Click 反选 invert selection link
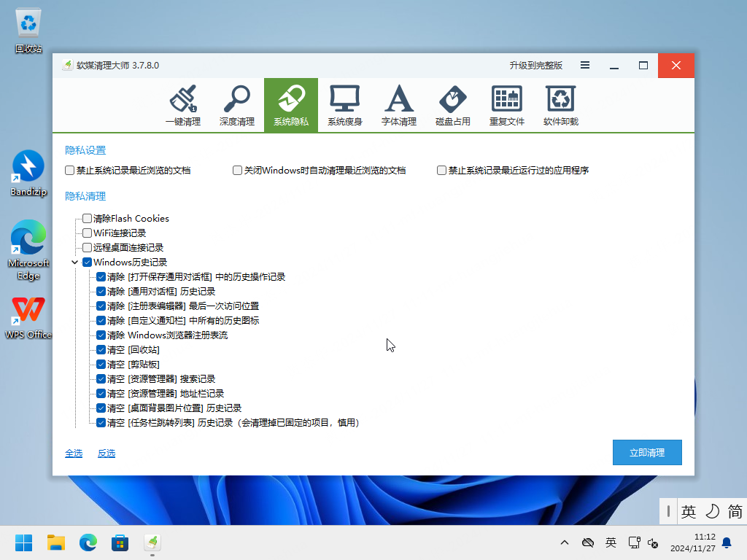 (x=107, y=453)
